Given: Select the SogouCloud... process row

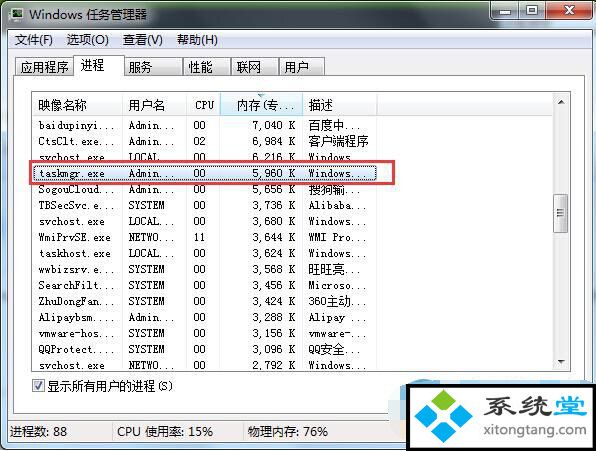Looking at the screenshot, I should coord(204,189).
